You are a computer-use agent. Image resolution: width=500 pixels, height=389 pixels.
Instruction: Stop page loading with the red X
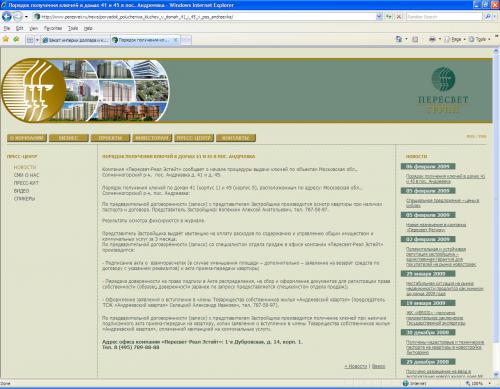coord(399,16)
